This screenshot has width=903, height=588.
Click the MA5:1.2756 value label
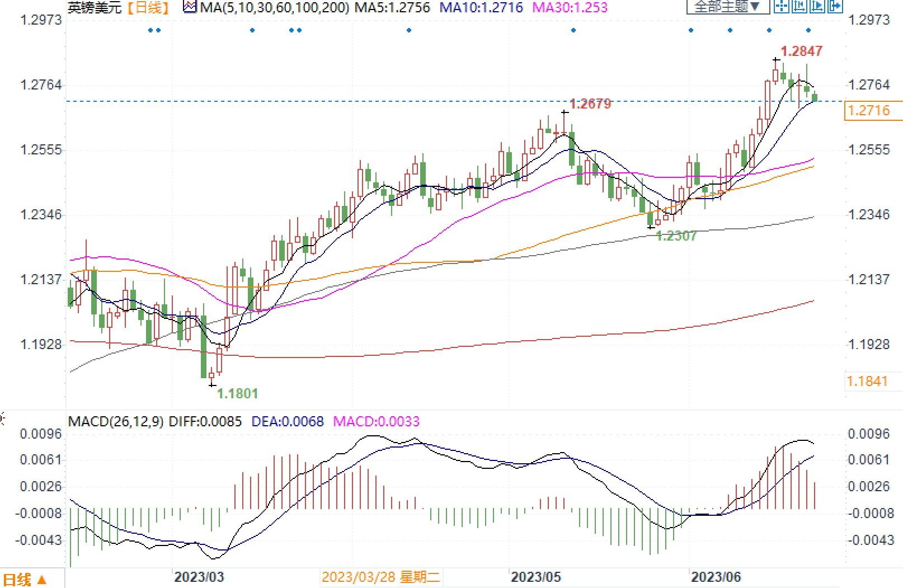pyautogui.click(x=392, y=7)
